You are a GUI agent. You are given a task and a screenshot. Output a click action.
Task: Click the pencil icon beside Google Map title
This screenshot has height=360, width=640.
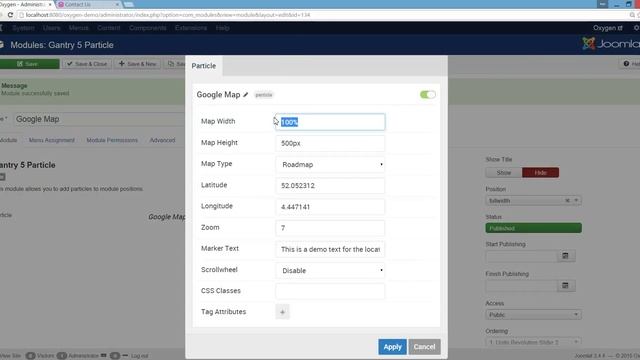click(x=245, y=95)
